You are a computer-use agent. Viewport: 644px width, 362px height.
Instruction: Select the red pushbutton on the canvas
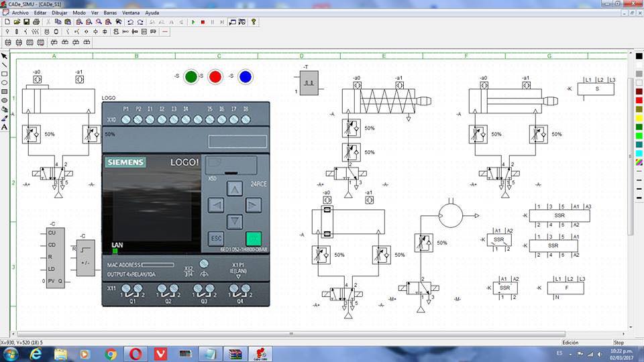215,76
